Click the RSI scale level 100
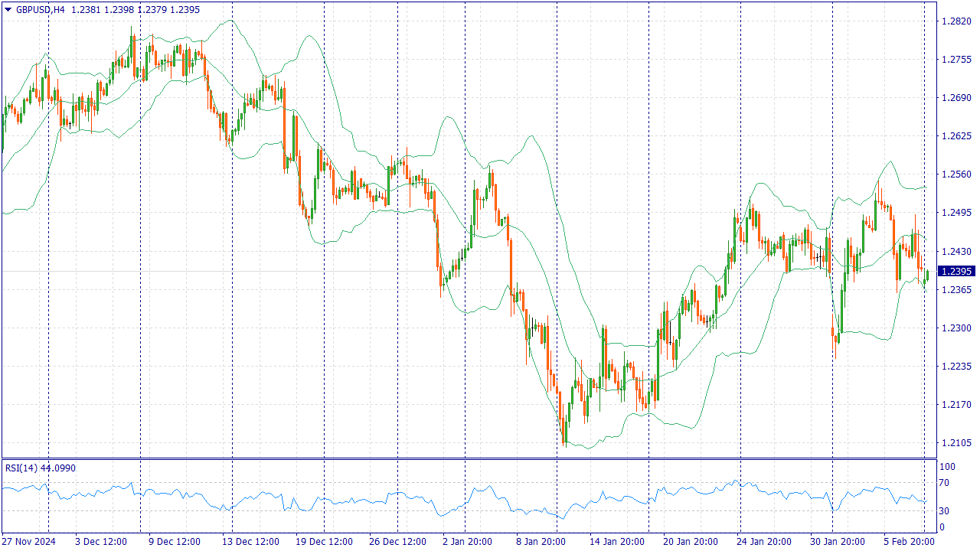Viewport: 980px width, 551px height. [948, 467]
